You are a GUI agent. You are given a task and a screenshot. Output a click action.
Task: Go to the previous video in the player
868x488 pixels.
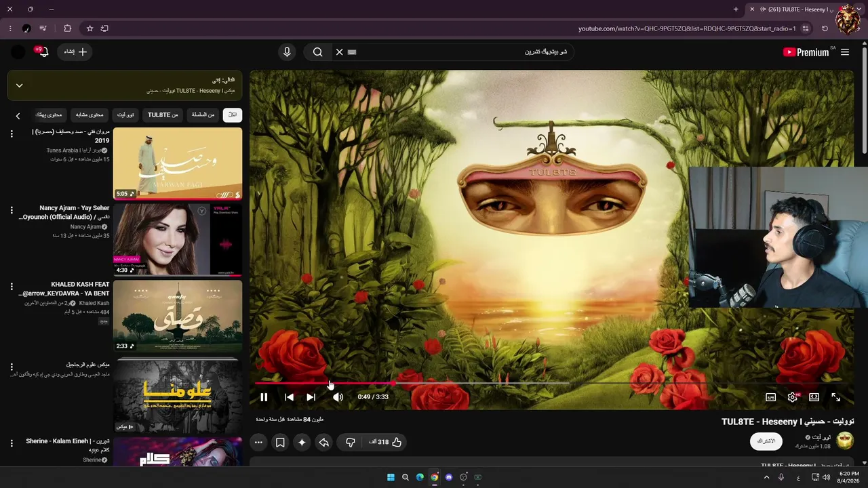(x=289, y=397)
